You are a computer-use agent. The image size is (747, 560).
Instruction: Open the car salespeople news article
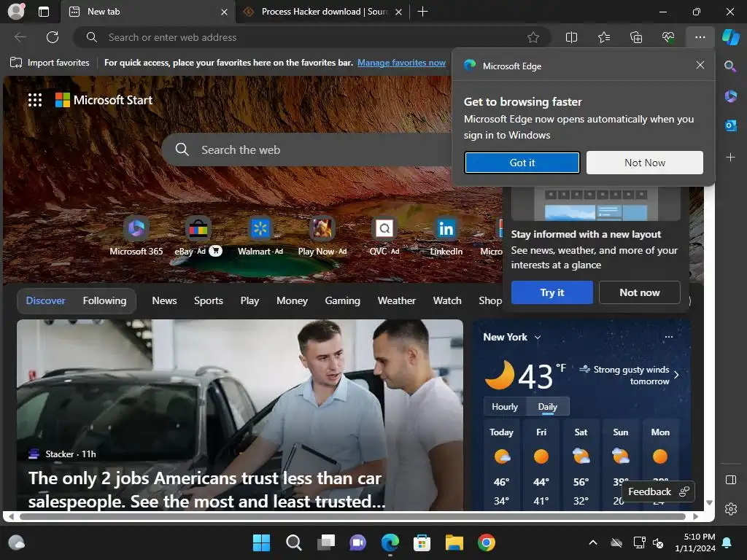point(239,415)
